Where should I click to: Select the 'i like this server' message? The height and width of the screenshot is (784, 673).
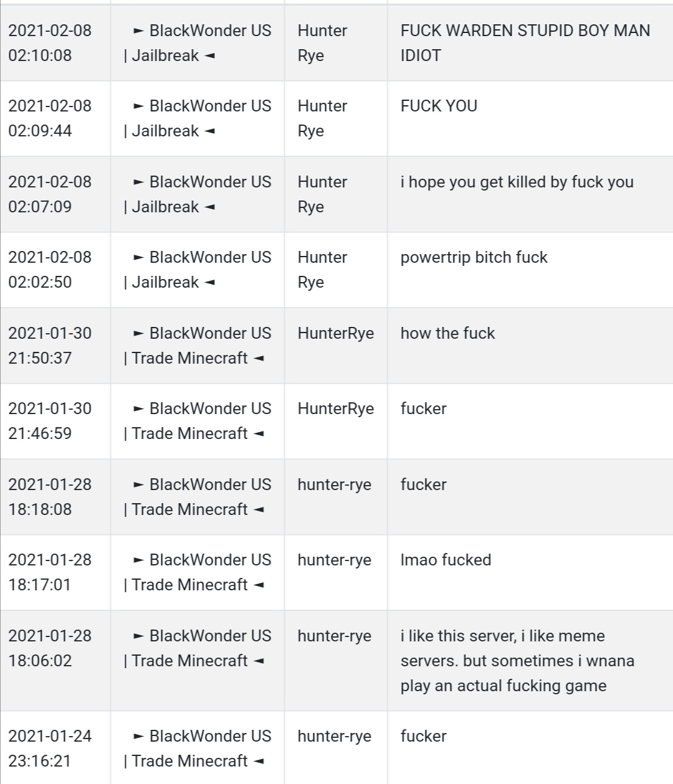517,661
